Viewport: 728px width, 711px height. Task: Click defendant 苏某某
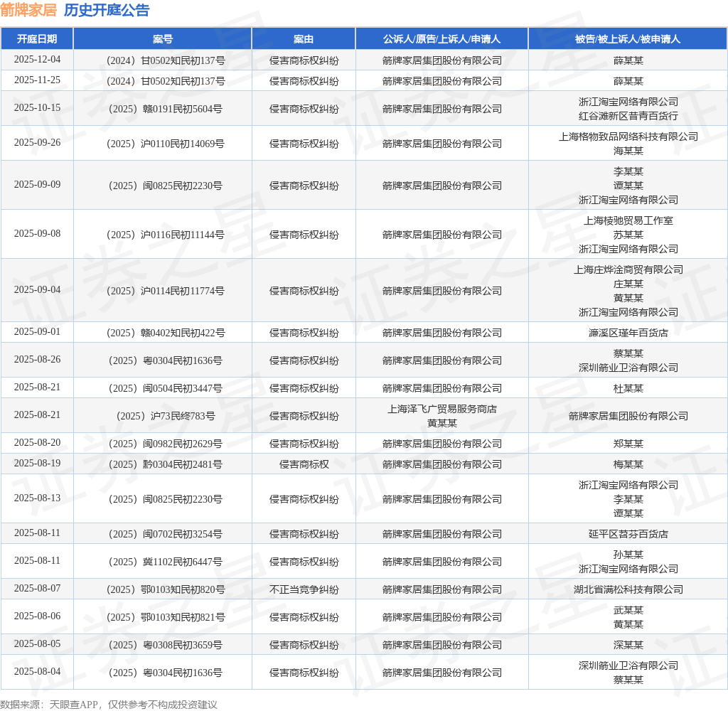click(x=628, y=235)
